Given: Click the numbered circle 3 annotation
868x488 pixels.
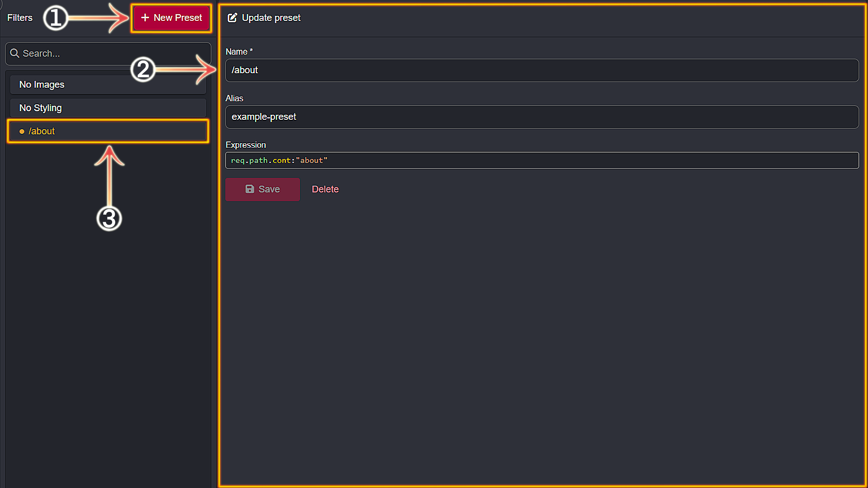Looking at the screenshot, I should coord(109,219).
